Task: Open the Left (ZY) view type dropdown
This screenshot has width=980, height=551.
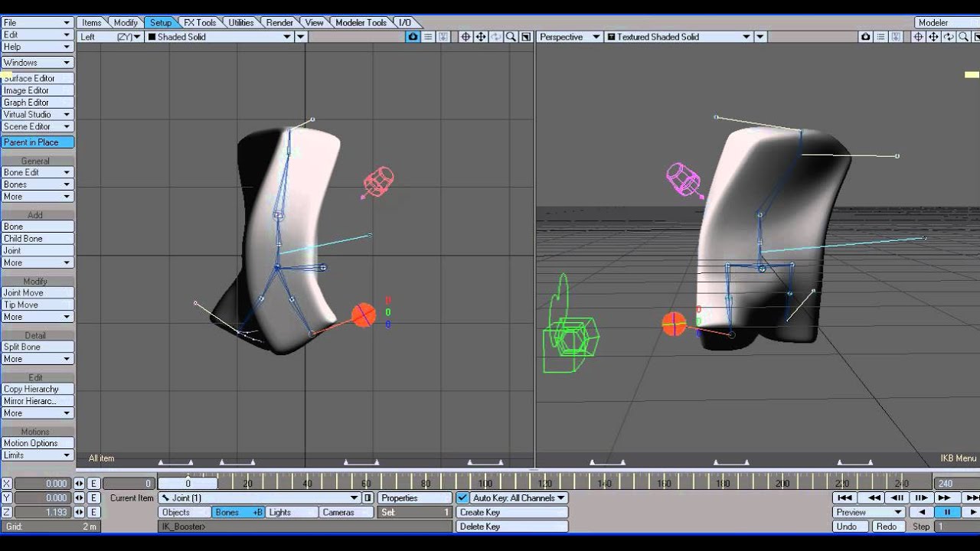Action: [111, 37]
